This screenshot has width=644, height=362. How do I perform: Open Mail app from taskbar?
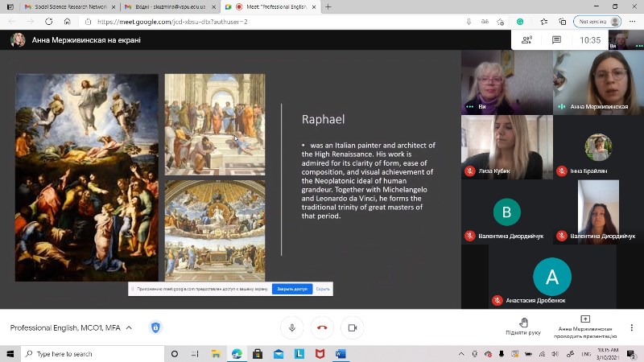point(279,354)
